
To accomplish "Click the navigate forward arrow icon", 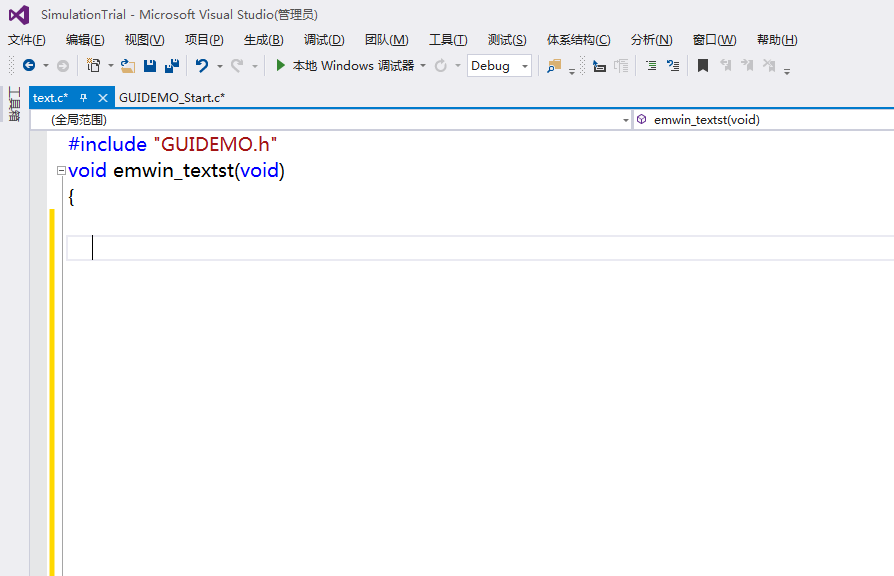I will pyautogui.click(x=63, y=66).
